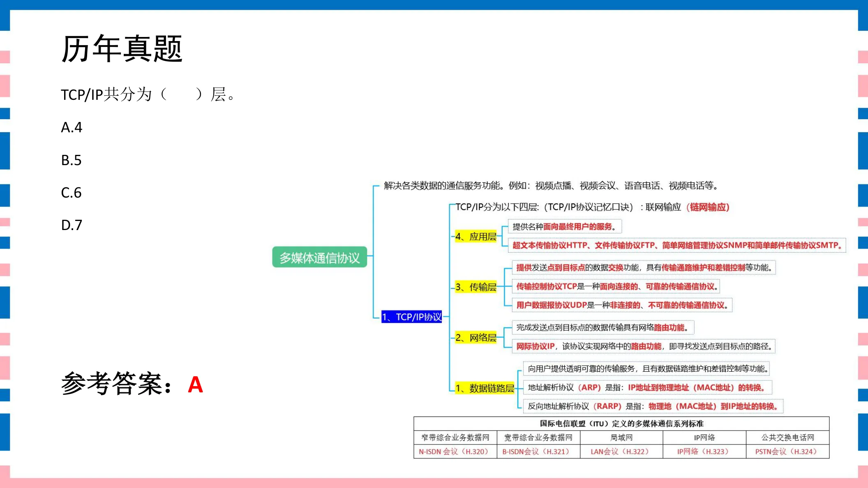Click the table header 国际电信联盟（ITU）定义的多媒体通信系列标准
Screen dimensions: 868x488
pyautogui.click(x=621, y=424)
